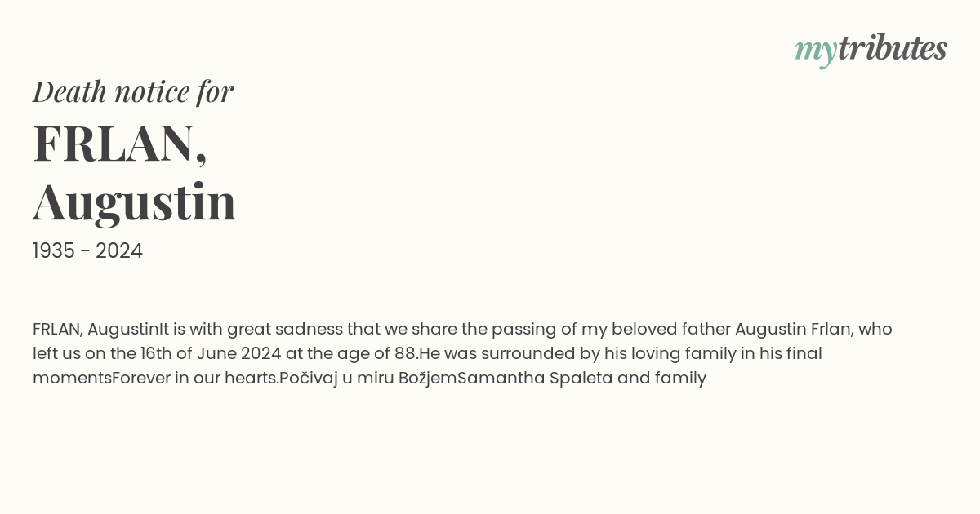Image resolution: width=980 pixels, height=514 pixels.
Task: Click the green "my" part of the logo
Action: pyautogui.click(x=816, y=52)
